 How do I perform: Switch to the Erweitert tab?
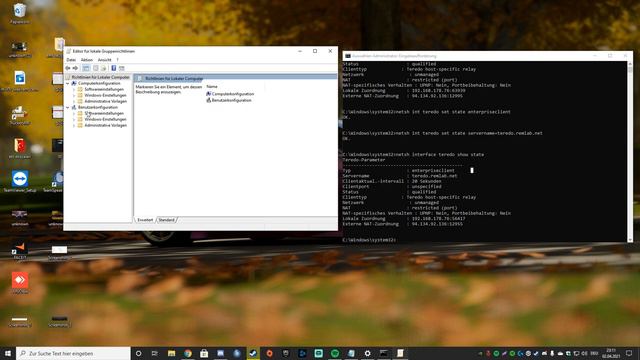tap(145, 220)
